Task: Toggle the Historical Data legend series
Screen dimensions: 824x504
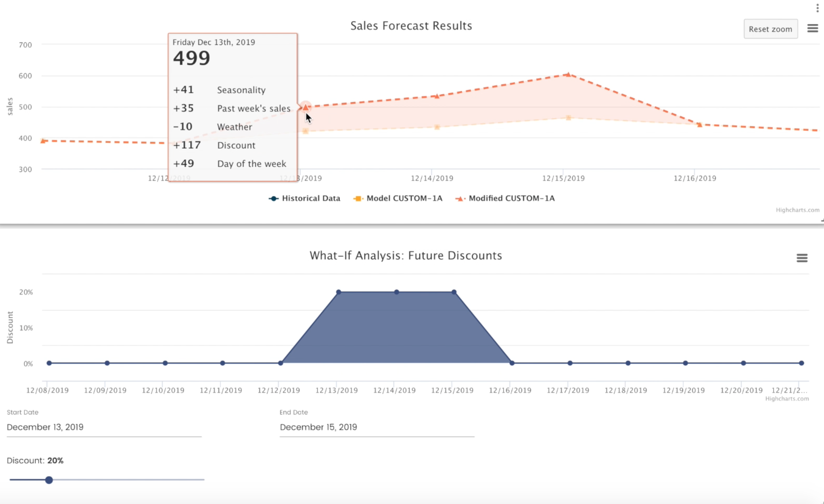Action: click(304, 198)
